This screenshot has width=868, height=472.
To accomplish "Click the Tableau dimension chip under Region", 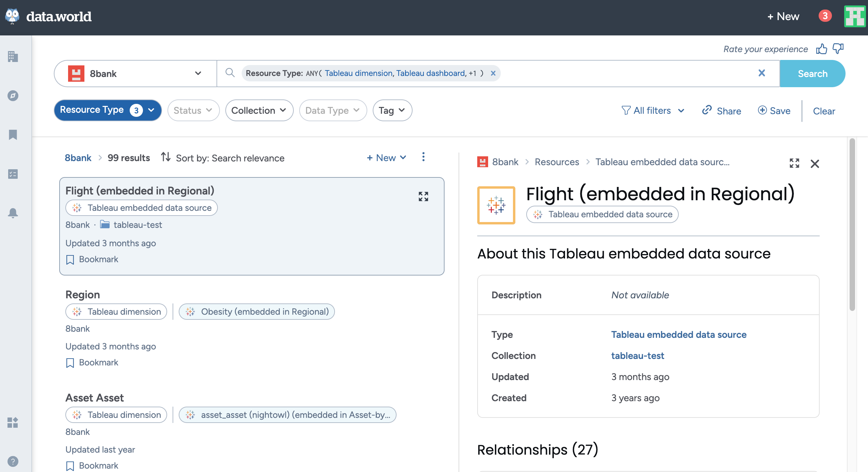I will [x=116, y=312].
